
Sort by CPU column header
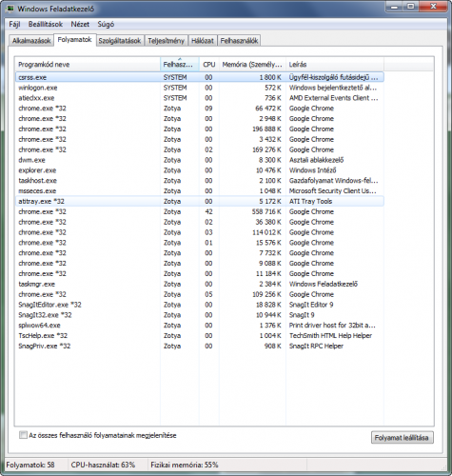point(209,65)
